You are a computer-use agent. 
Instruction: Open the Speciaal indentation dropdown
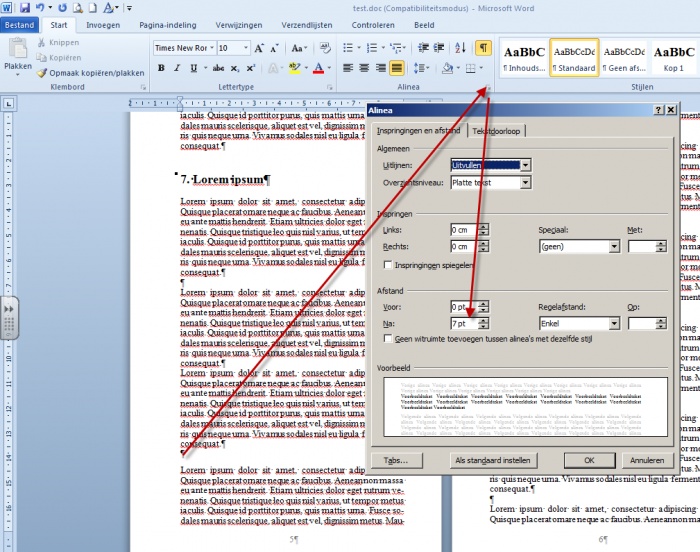(x=613, y=247)
